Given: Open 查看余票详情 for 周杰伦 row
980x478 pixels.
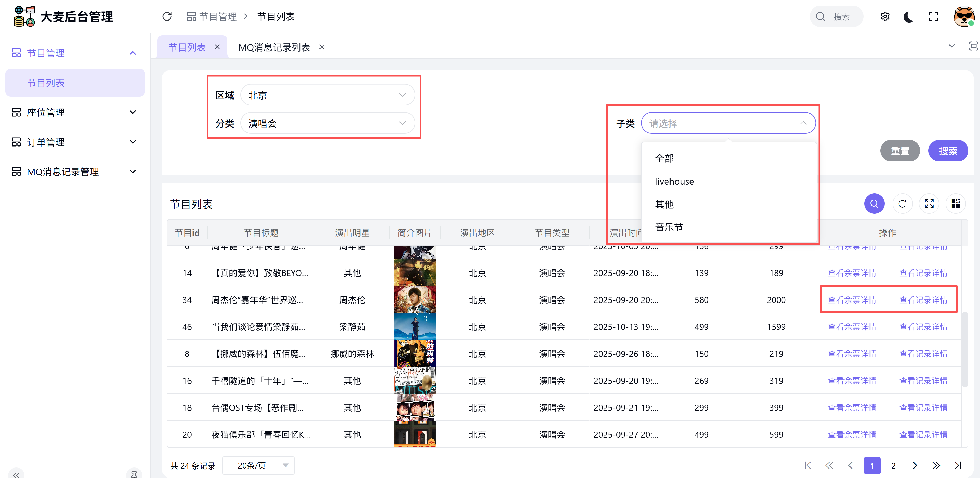Looking at the screenshot, I should coord(852,300).
